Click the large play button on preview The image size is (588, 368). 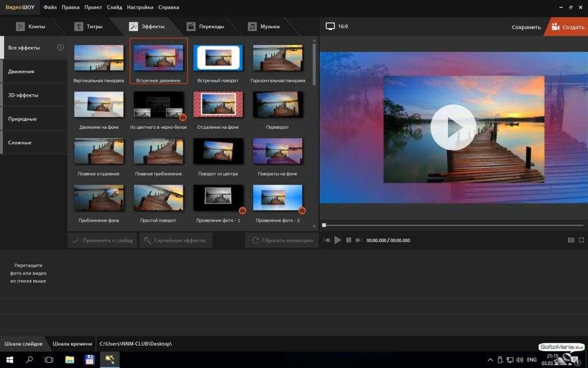453,128
